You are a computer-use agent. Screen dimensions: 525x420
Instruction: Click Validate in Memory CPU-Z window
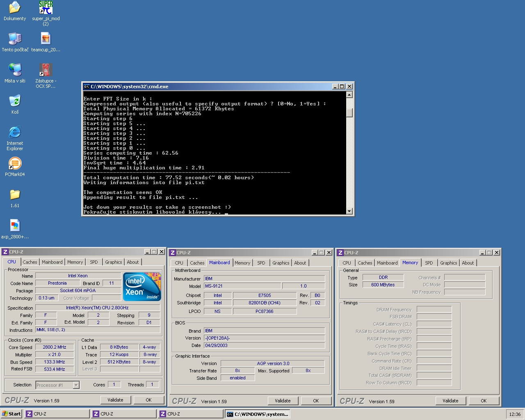coord(450,401)
